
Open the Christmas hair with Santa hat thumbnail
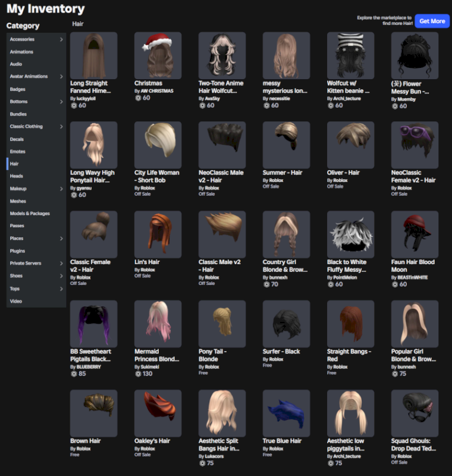pos(158,55)
